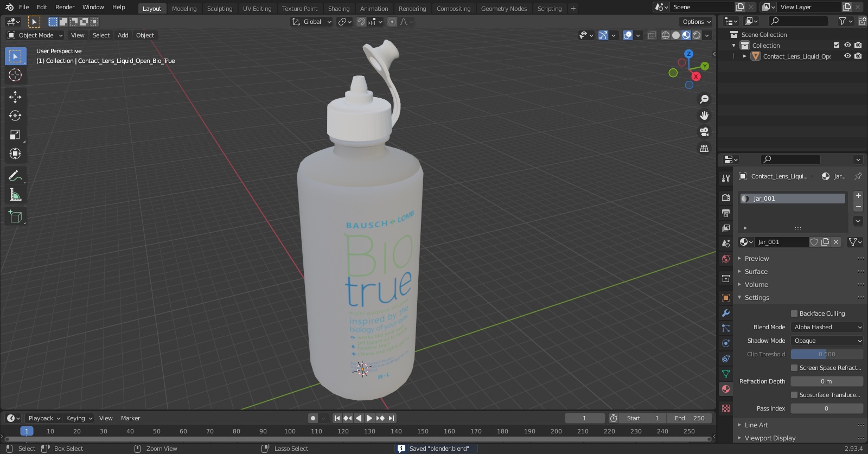868x454 pixels.
Task: Open the World properties tab
Action: tap(726, 259)
